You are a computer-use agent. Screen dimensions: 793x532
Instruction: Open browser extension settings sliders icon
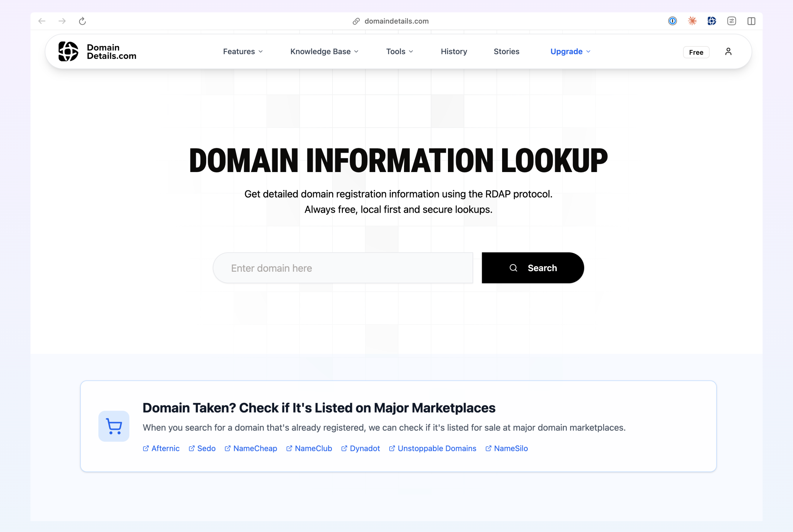pyautogui.click(x=732, y=21)
